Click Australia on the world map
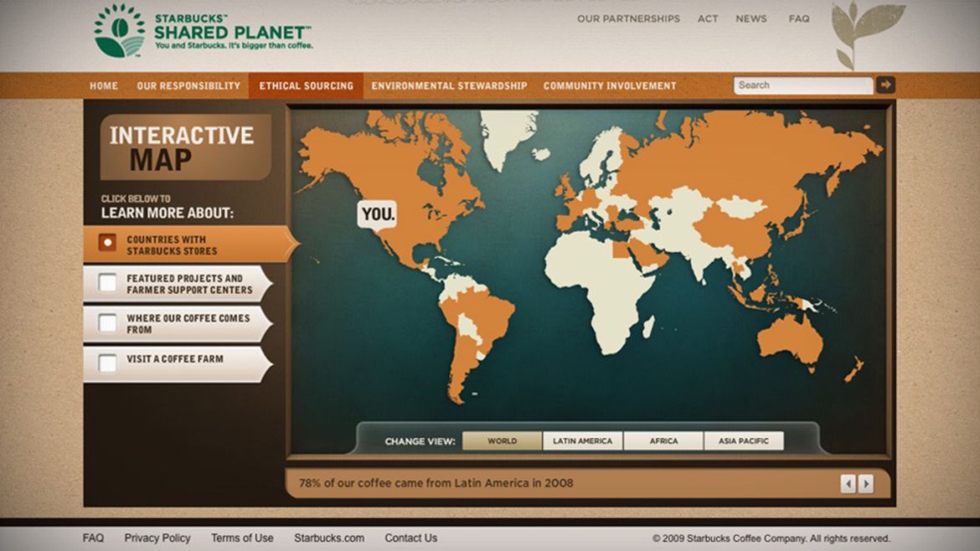 point(789,341)
